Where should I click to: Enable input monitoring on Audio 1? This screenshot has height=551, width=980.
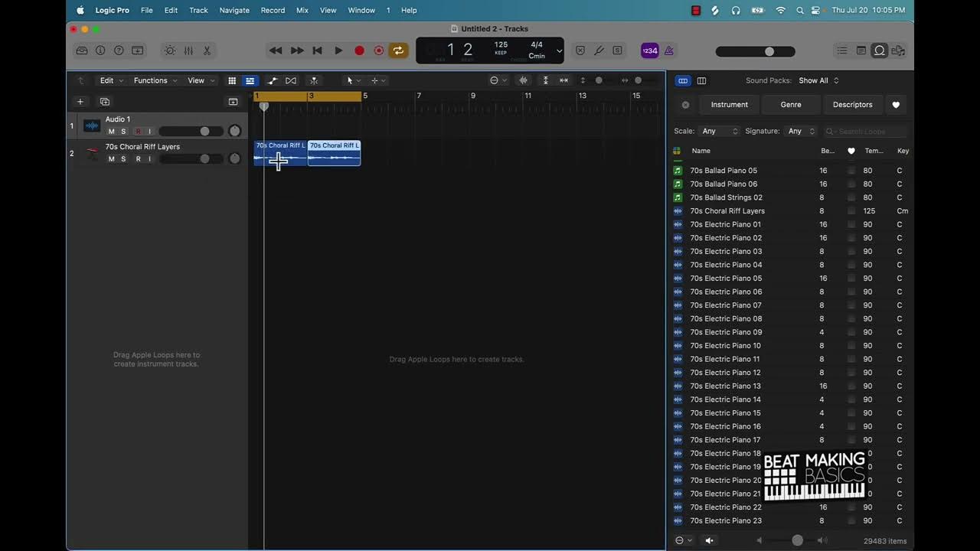149,132
